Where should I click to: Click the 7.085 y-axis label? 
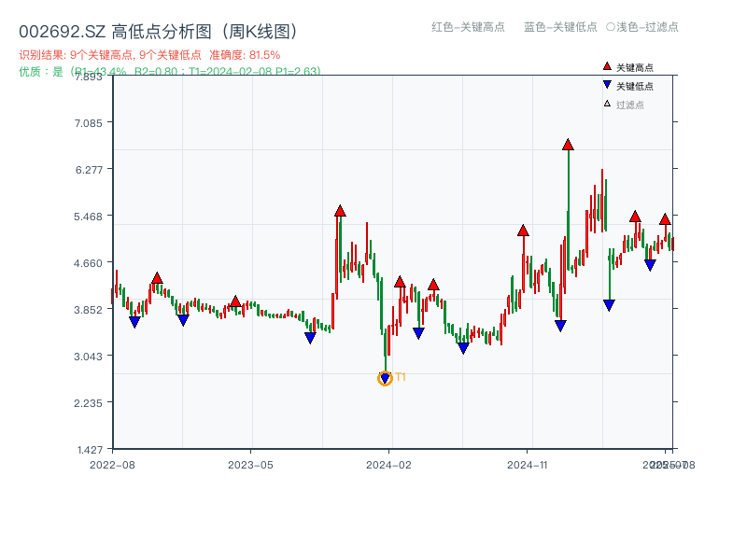click(88, 123)
